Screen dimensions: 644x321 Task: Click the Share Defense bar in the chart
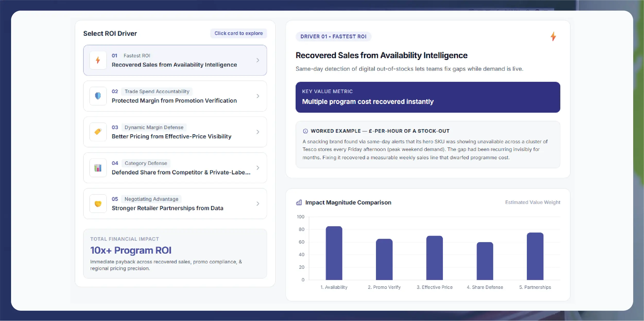(x=485, y=261)
